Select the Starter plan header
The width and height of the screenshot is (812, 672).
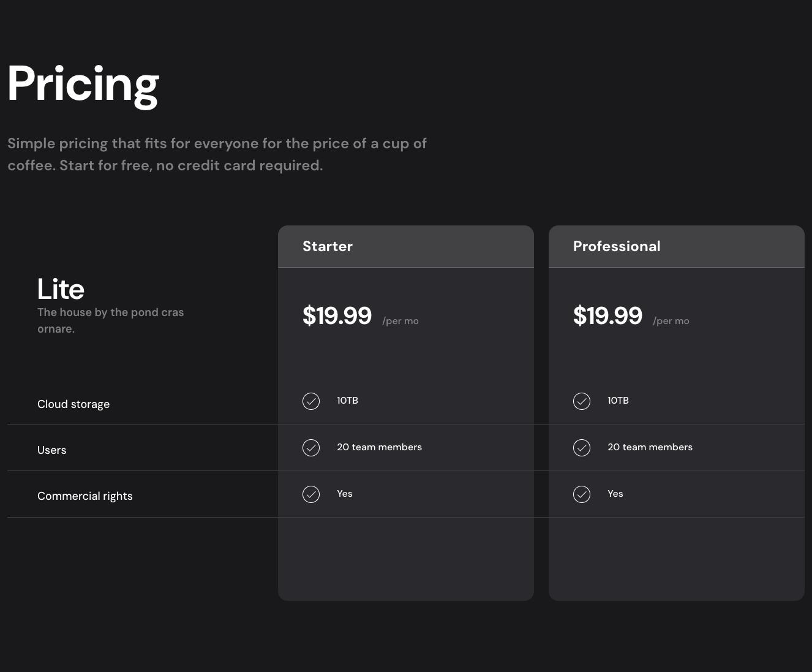(328, 246)
